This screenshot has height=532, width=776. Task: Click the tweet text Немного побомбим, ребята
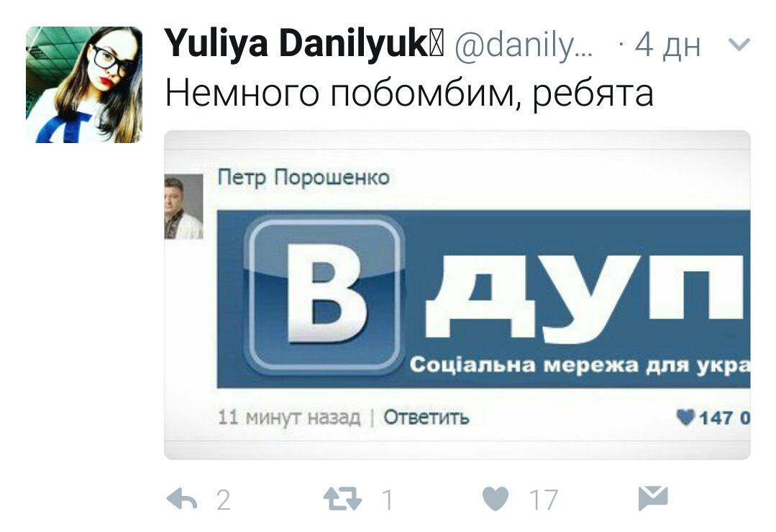click(408, 93)
